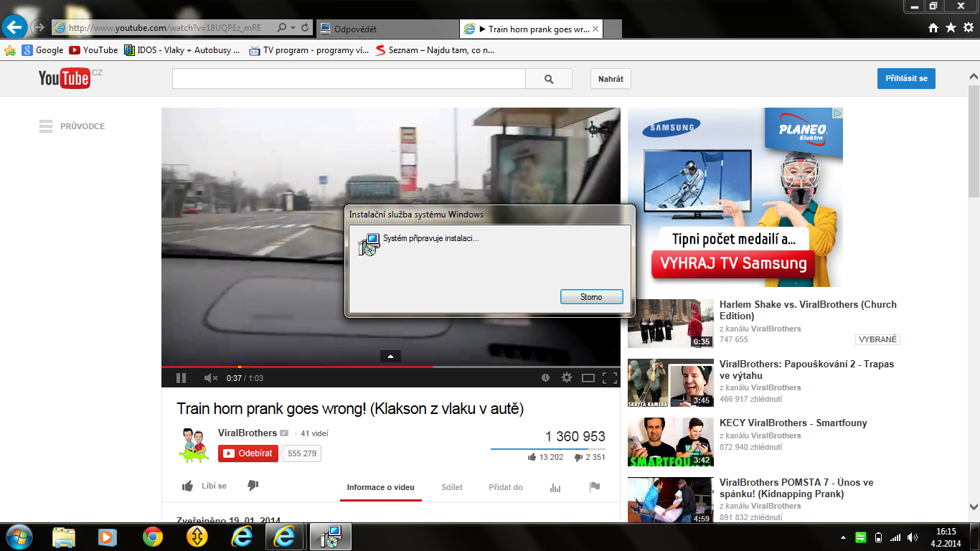
Task: Report the video with flag icon
Action: (595, 487)
